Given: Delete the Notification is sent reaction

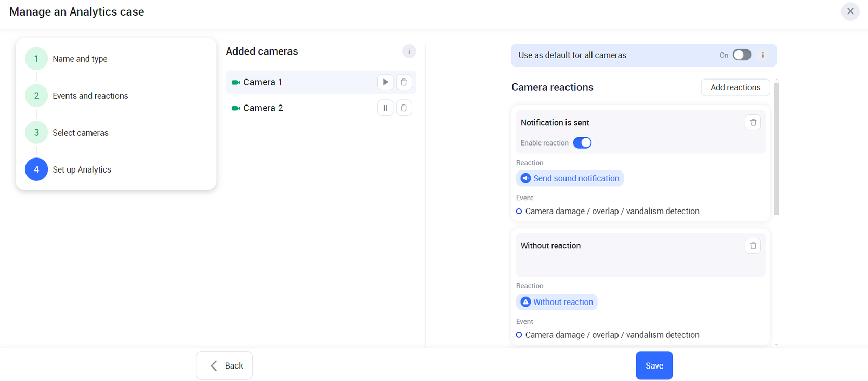Looking at the screenshot, I should click(753, 123).
